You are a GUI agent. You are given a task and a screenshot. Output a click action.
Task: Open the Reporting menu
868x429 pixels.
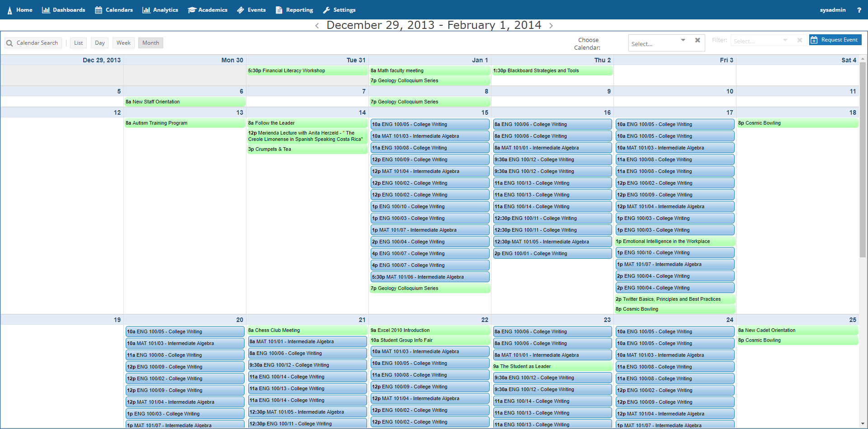coord(294,10)
